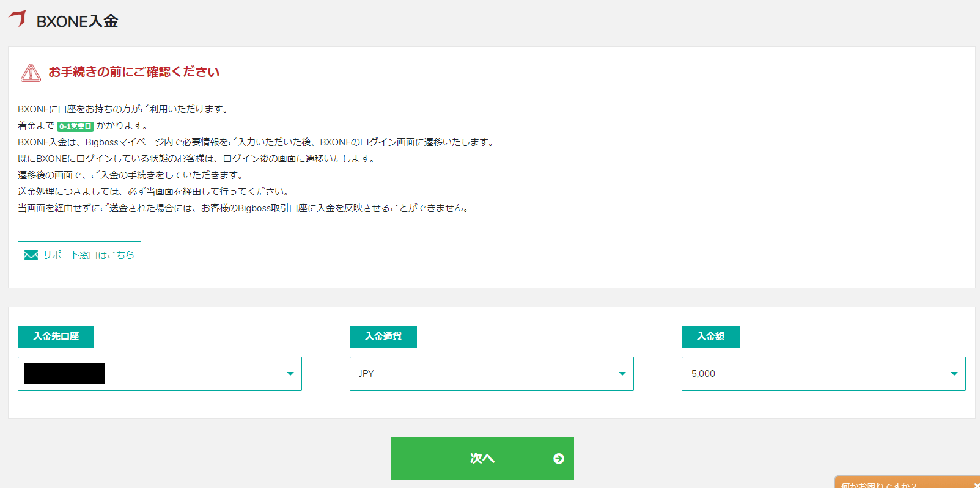
Task: Click the line starting 当画面を経由せずにご送金
Action: (245, 208)
